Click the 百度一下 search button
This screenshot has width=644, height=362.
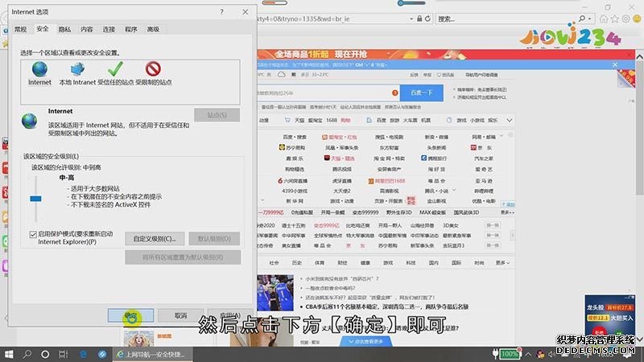(x=421, y=93)
